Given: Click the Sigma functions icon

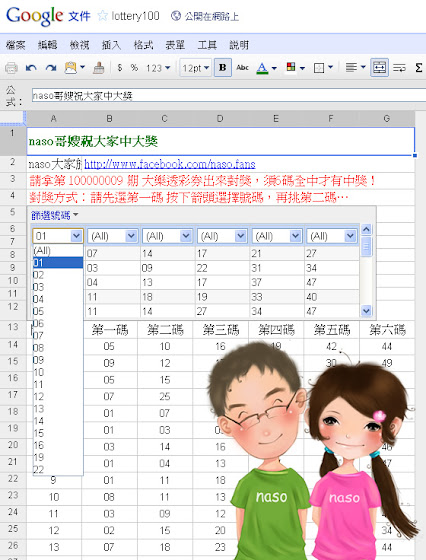Looking at the screenshot, I should pos(419,68).
